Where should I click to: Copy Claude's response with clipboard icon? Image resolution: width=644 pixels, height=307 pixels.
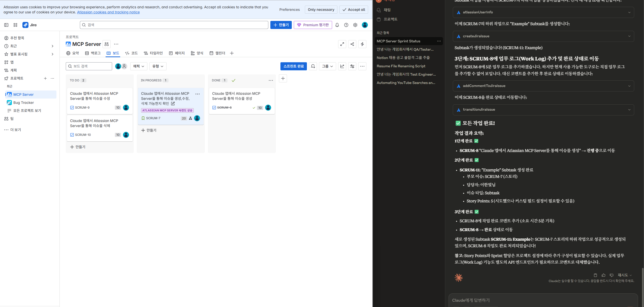[595, 275]
